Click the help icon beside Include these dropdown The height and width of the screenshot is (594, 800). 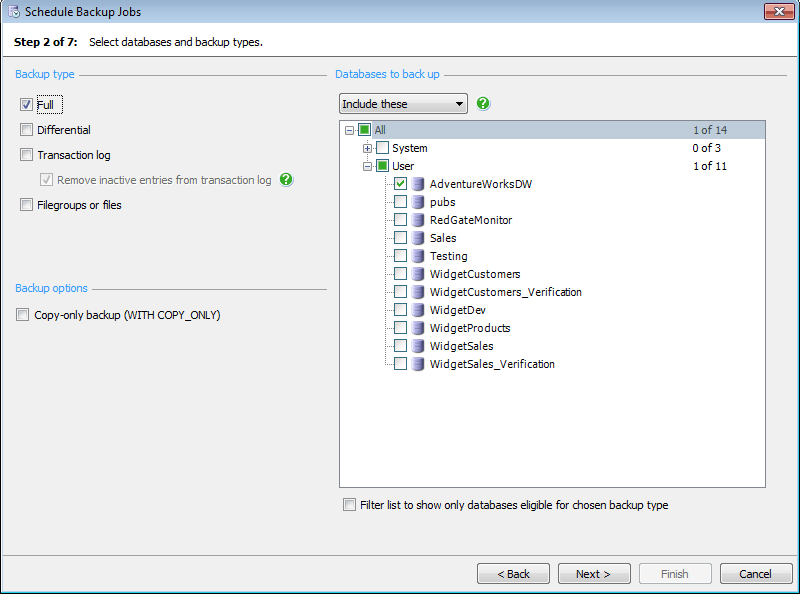(483, 103)
